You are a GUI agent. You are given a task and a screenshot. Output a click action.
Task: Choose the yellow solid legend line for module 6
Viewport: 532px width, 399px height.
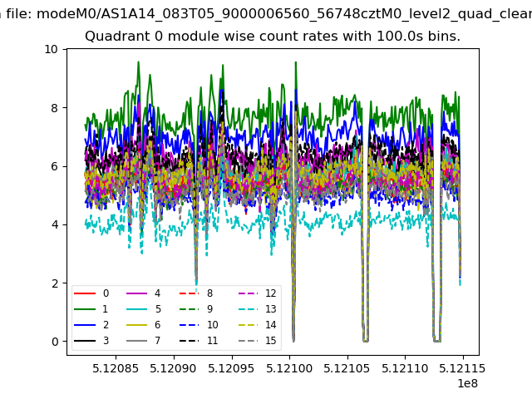[x=136, y=325]
